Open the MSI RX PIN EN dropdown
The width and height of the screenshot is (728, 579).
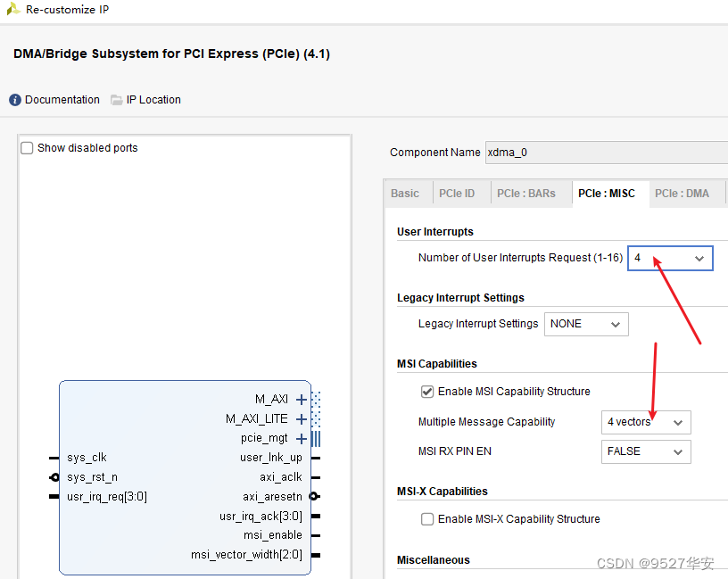(x=646, y=451)
